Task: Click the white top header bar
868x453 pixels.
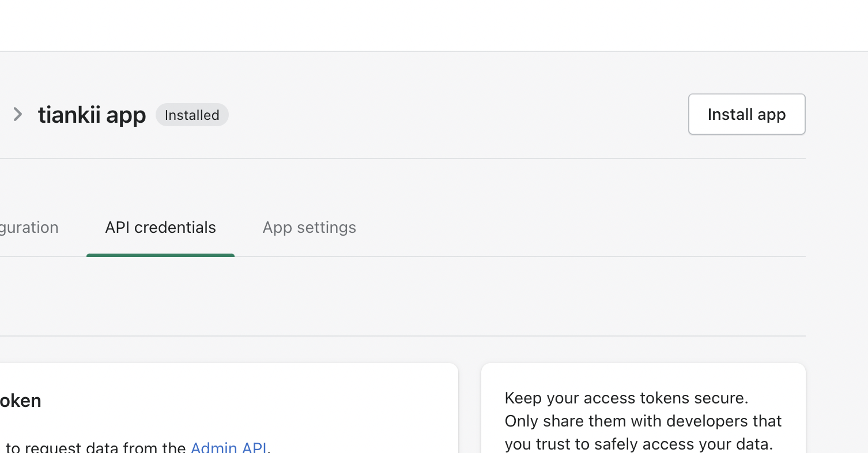Action: pyautogui.click(x=434, y=25)
